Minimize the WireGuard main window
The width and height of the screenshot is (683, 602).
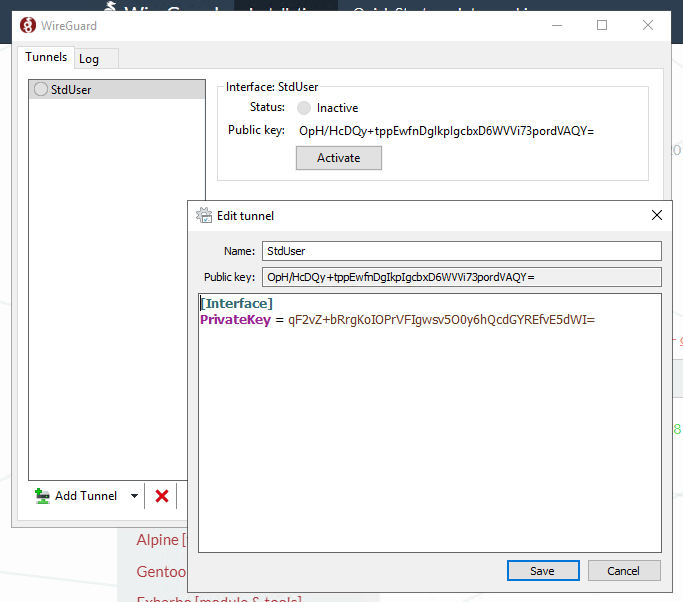[x=558, y=25]
